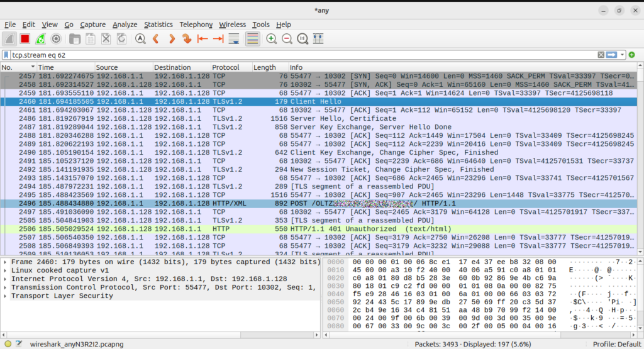
Task: Close this capture file from the toolbar
Action: click(x=106, y=39)
